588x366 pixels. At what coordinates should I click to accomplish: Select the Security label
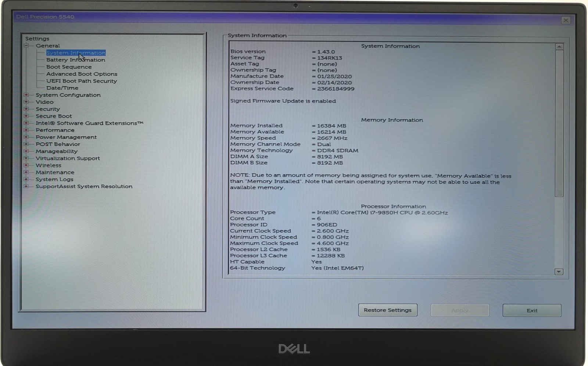(47, 109)
